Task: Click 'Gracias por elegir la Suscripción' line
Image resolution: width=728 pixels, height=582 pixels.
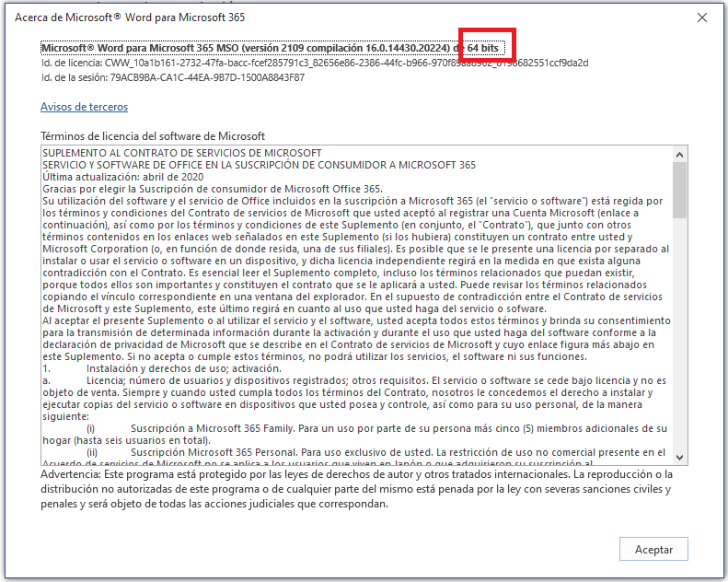Action: click(213, 189)
